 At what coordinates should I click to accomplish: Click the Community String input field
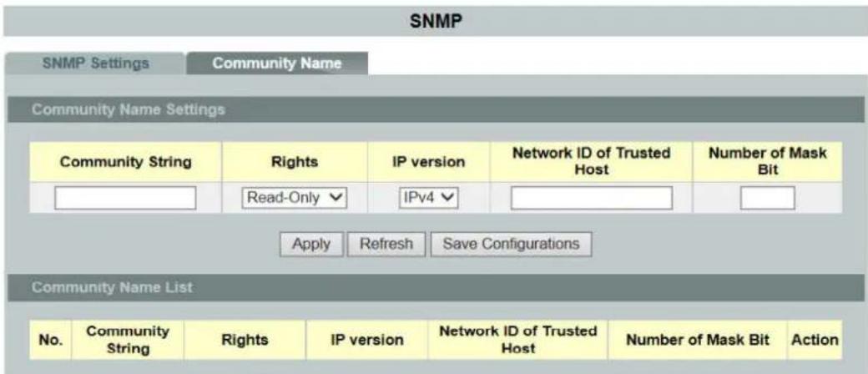point(125,198)
